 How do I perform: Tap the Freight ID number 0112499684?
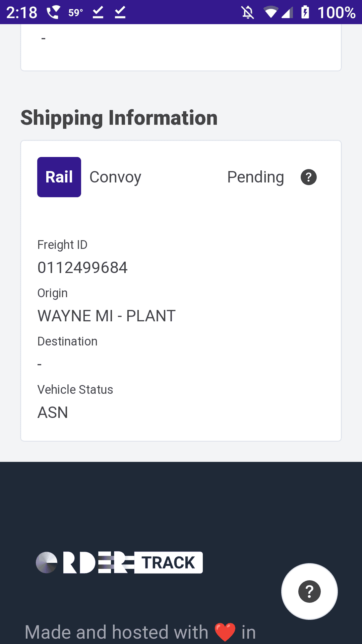click(82, 268)
